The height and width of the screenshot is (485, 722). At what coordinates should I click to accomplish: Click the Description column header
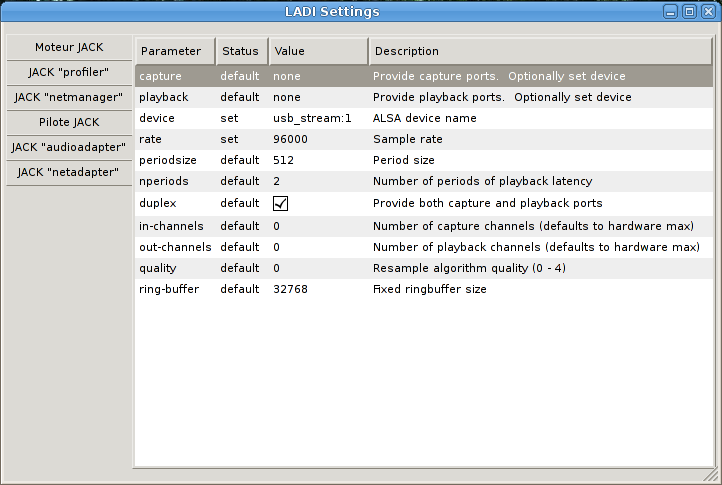540,51
